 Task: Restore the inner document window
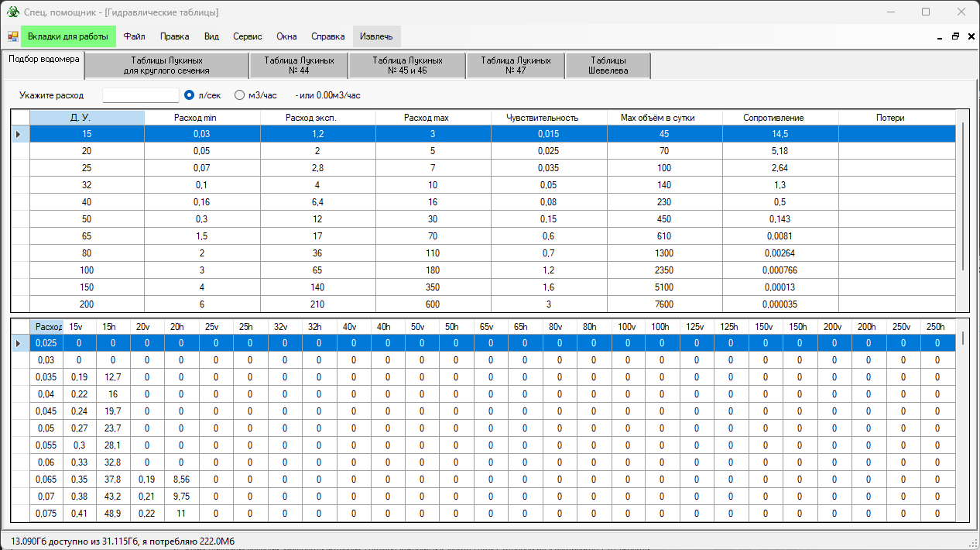(955, 37)
